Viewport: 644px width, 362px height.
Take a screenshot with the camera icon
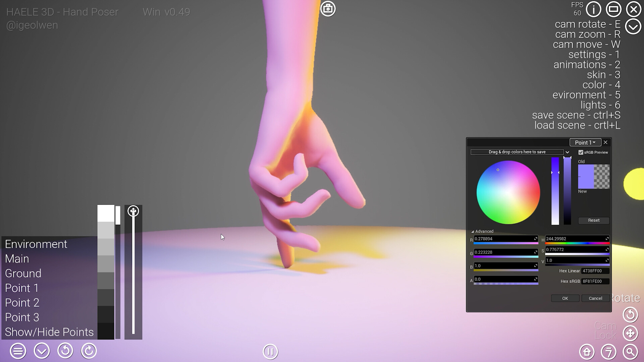(328, 9)
